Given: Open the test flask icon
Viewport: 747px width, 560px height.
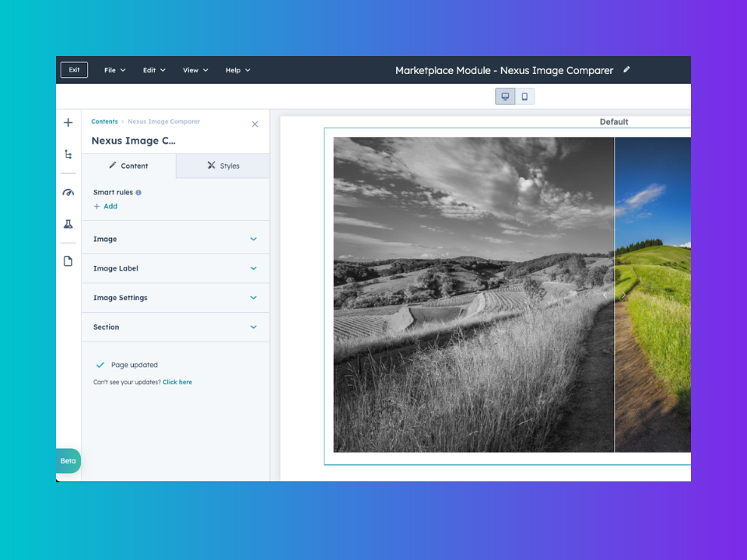Looking at the screenshot, I should coord(68,224).
